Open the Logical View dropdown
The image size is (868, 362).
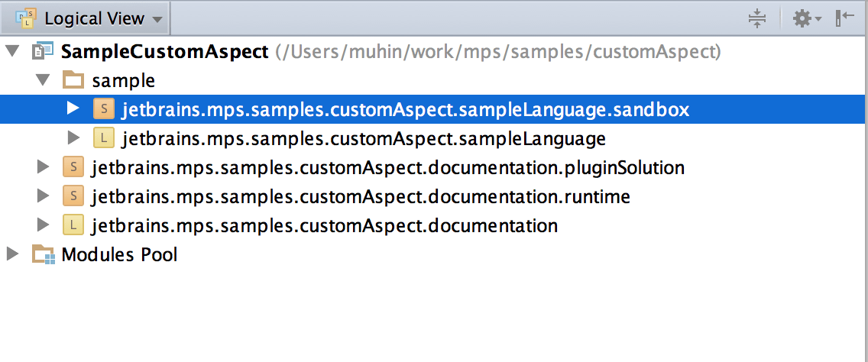86,19
